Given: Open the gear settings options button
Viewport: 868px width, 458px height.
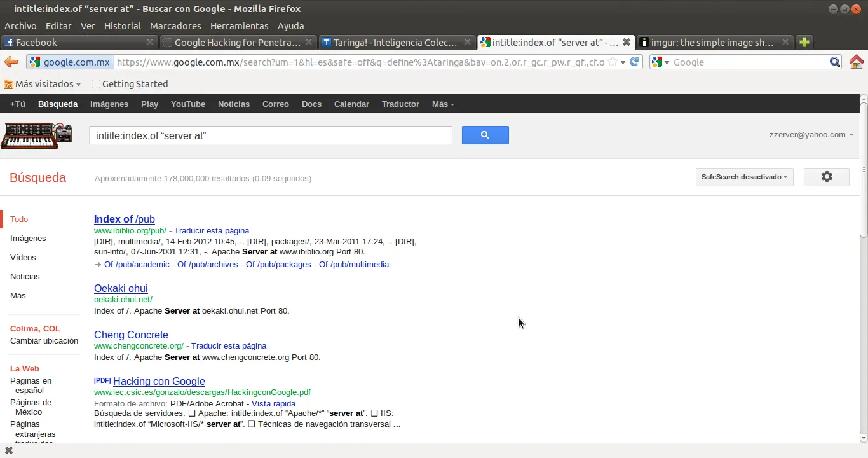Looking at the screenshot, I should (x=826, y=177).
